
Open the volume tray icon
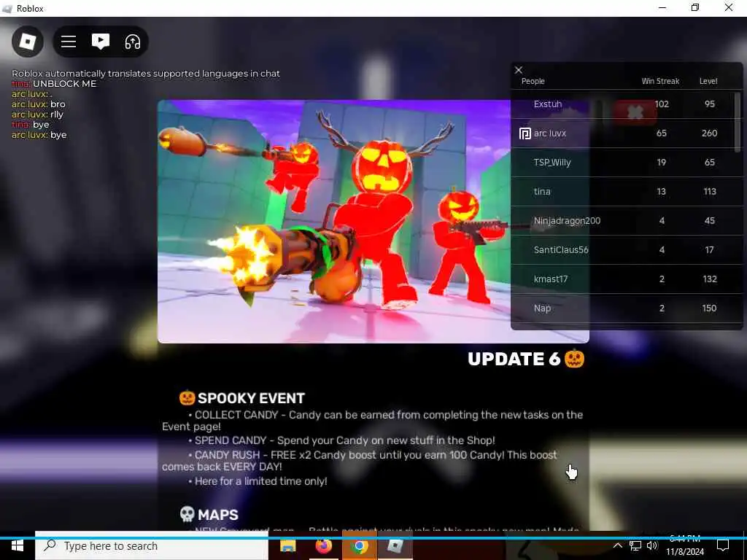coord(652,545)
